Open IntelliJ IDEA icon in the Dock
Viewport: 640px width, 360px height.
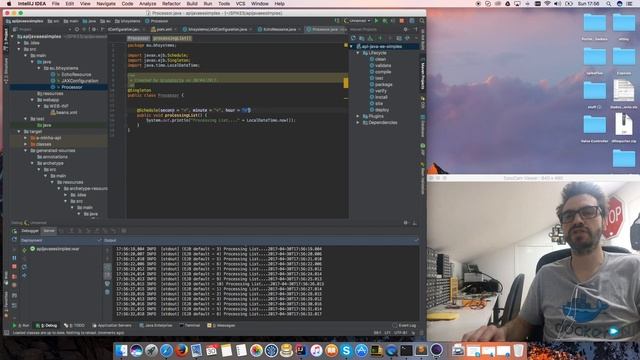[301, 350]
